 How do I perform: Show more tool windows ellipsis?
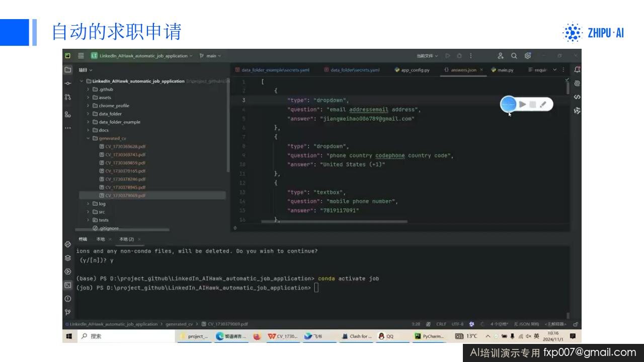click(68, 128)
